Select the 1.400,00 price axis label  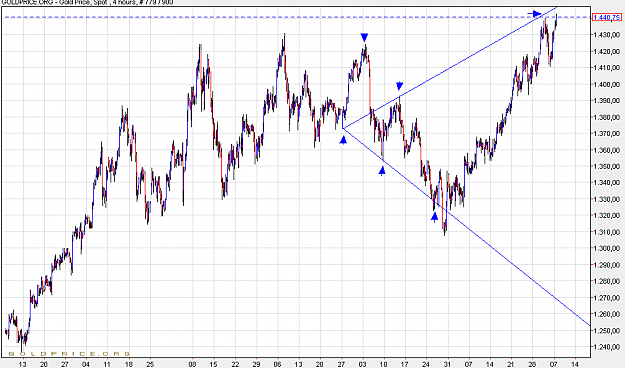pos(607,84)
